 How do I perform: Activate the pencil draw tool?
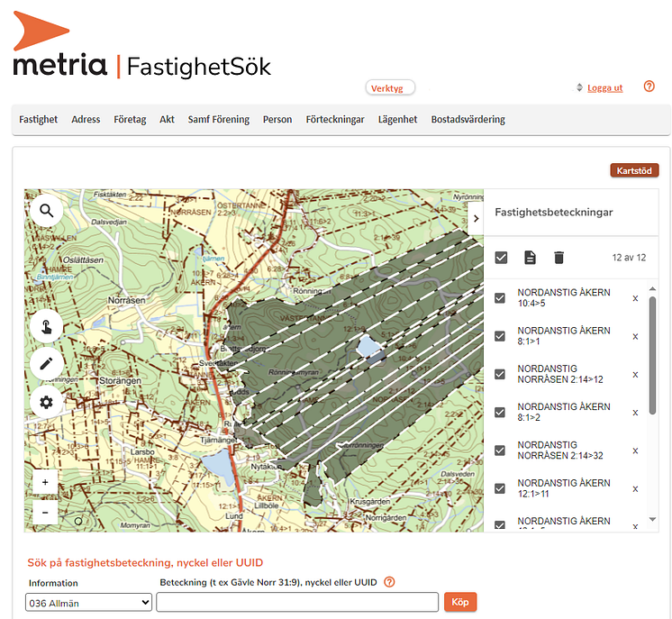46,364
